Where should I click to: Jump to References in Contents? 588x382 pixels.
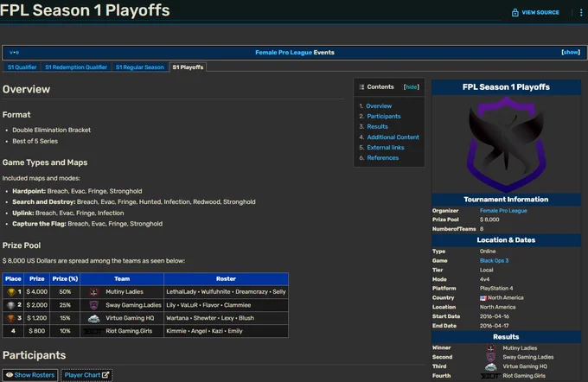click(382, 158)
